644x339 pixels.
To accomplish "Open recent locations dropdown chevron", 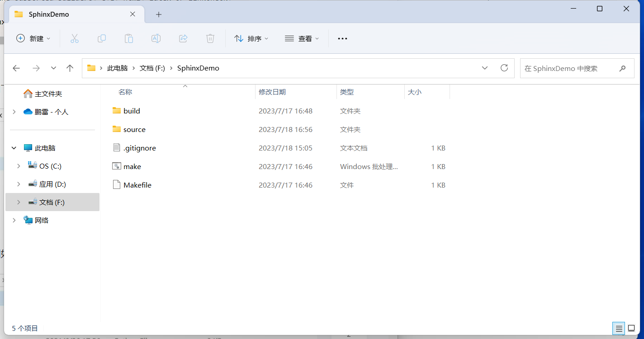I will [x=53, y=68].
